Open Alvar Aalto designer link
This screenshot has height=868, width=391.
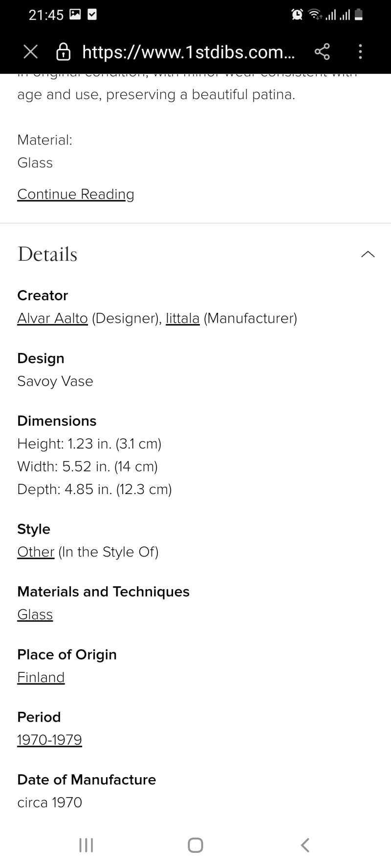tap(52, 318)
